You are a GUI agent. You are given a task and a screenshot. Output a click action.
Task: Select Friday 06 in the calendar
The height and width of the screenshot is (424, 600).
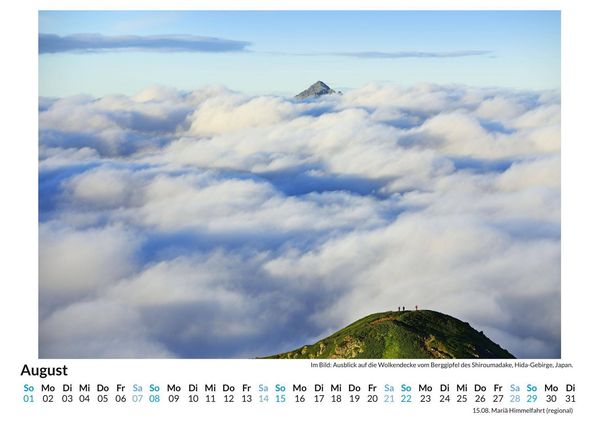pos(121,393)
